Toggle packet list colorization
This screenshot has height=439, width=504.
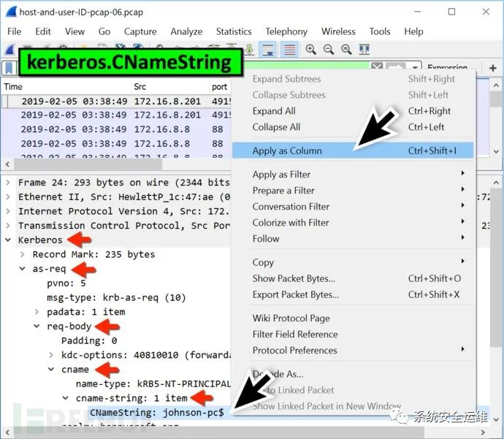coord(289,49)
